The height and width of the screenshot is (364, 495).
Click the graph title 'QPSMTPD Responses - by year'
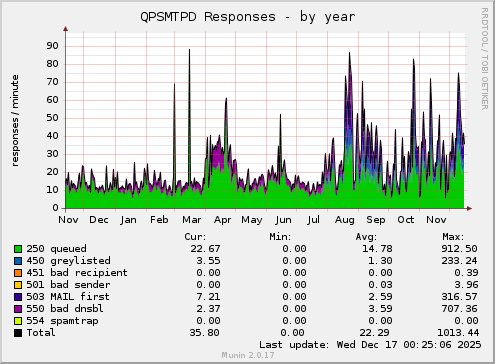point(248,17)
